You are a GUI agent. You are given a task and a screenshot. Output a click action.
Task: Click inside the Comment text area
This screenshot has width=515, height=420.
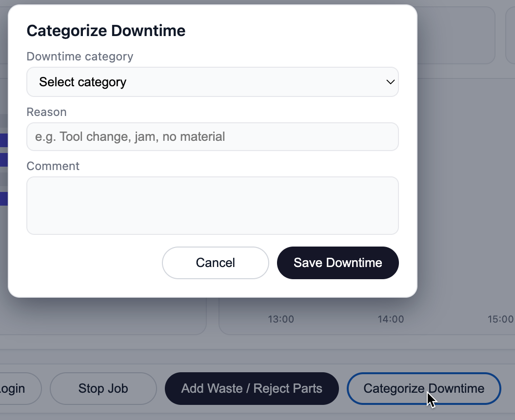(x=212, y=205)
